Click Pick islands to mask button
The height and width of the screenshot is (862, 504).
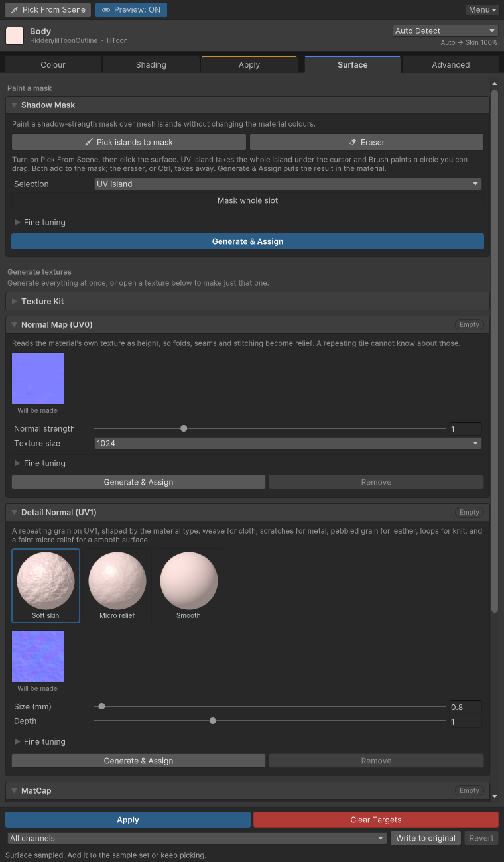click(129, 142)
